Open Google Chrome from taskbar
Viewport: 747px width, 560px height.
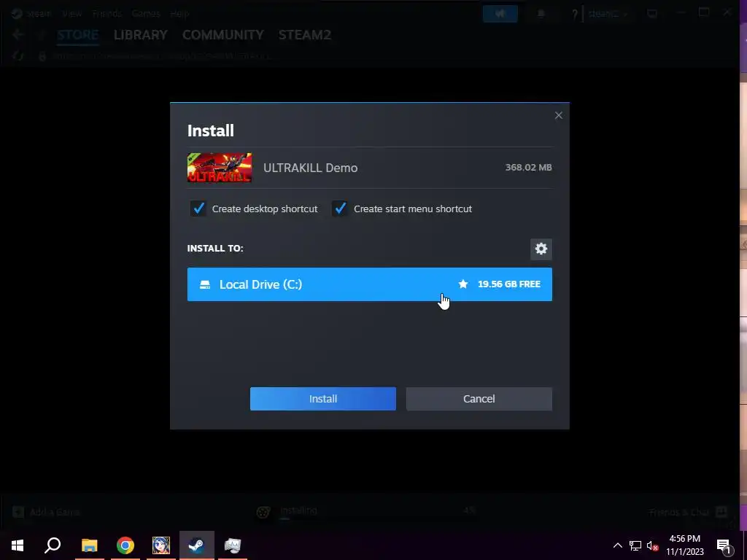coord(125,545)
